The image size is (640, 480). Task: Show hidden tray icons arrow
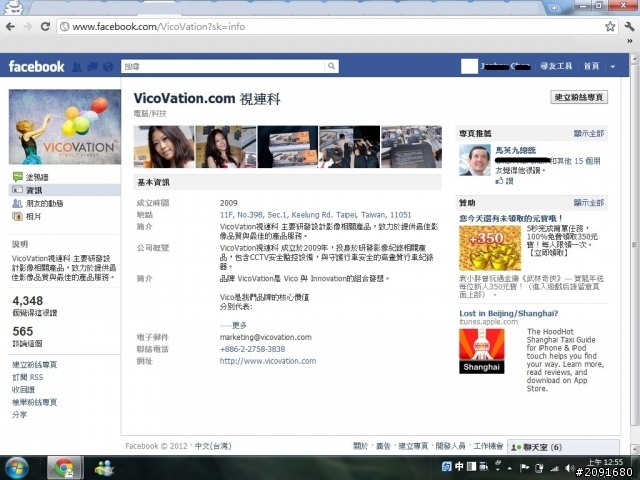click(510, 468)
